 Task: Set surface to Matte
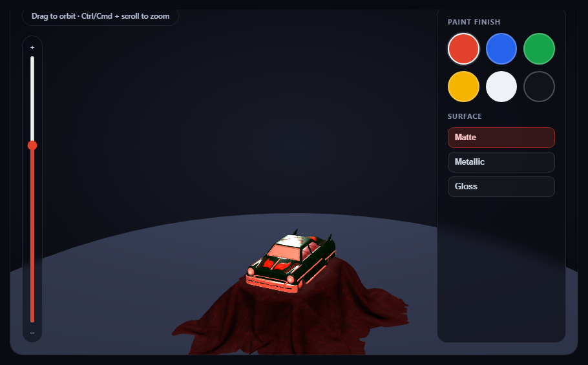pos(501,138)
